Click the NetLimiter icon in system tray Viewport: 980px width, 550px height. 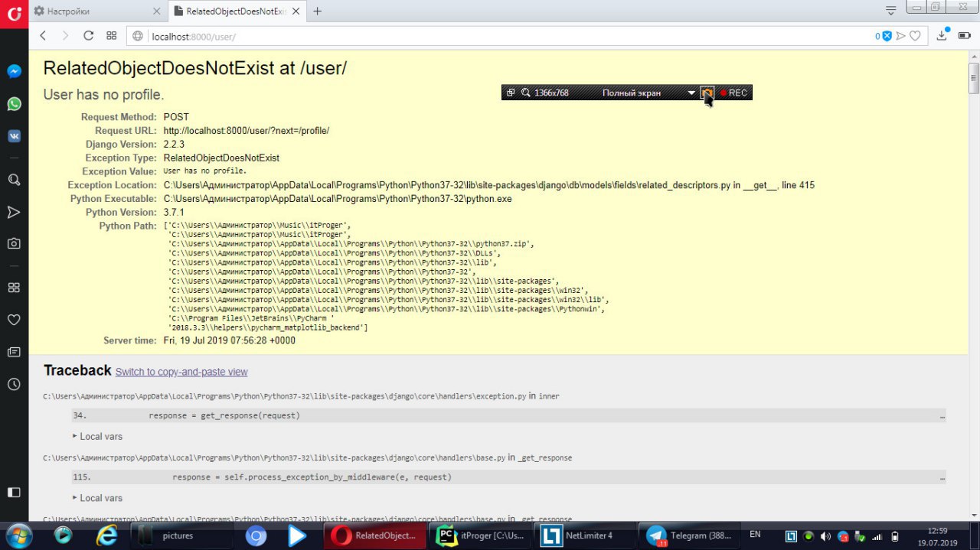792,536
